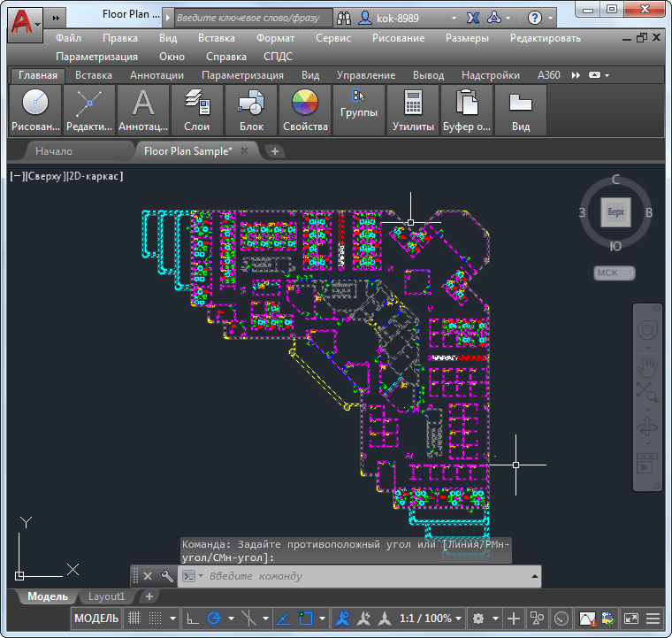Open the МСК coordinate system dropdown
Image resolution: width=672 pixels, height=638 pixels.
point(615,273)
